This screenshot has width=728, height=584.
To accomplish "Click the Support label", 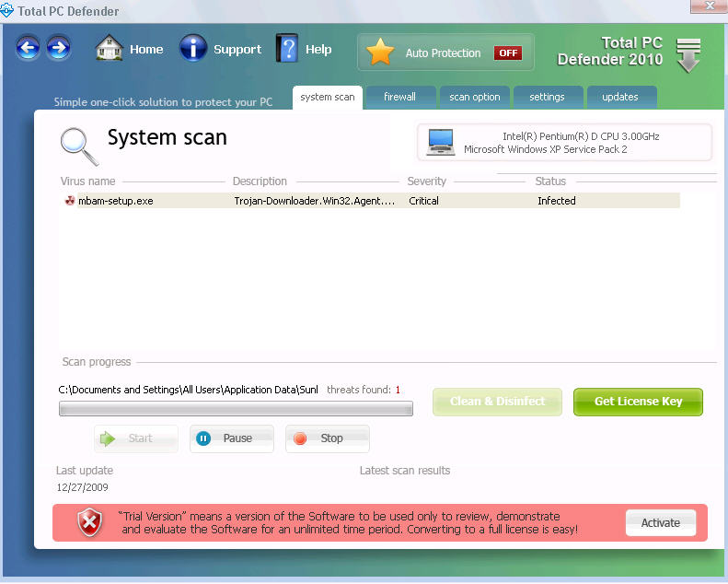I will (237, 50).
